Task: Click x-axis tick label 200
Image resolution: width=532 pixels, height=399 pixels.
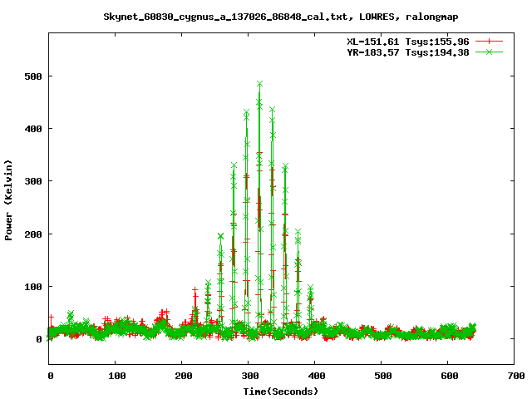Action: (183, 376)
